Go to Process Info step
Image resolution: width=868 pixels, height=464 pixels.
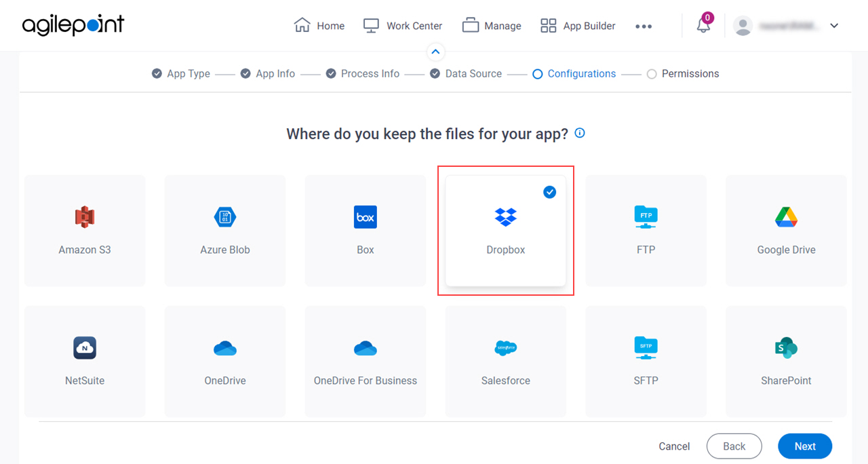tap(363, 74)
